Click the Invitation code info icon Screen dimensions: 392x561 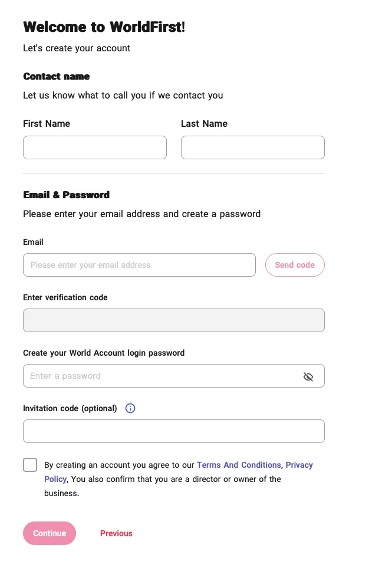(130, 408)
